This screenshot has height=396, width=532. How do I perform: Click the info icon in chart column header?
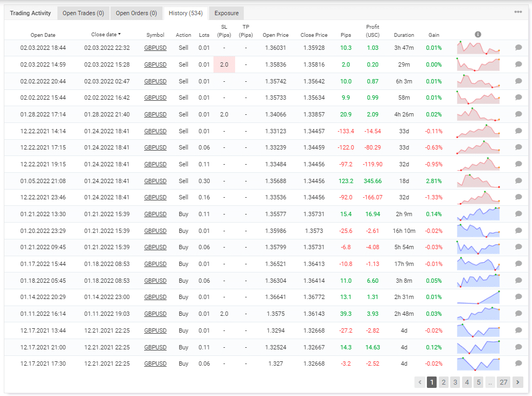[x=478, y=35]
